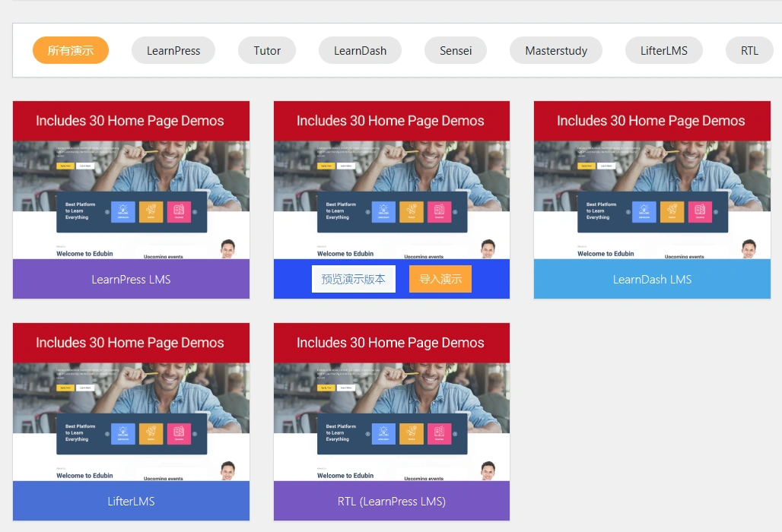Filter demos by Sensei
782x532 pixels.
point(455,50)
